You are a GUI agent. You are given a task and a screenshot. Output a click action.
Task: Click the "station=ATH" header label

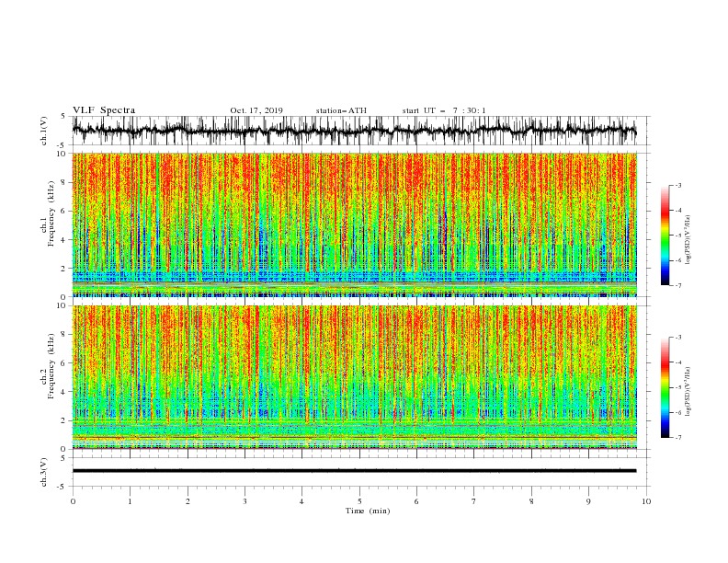[x=341, y=110]
